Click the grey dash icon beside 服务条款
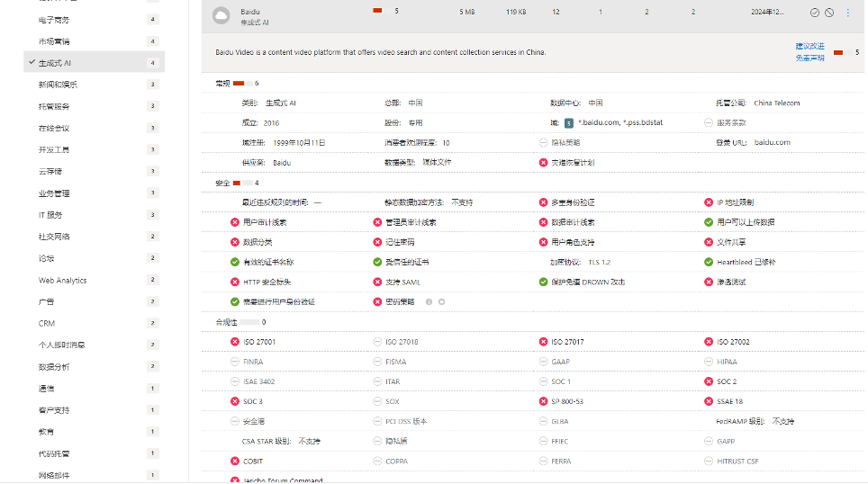 pos(709,122)
